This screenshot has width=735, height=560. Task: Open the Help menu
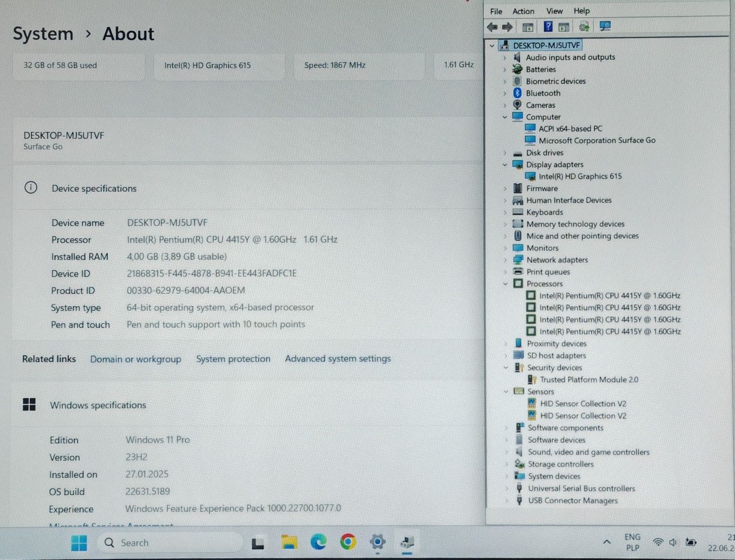click(581, 11)
